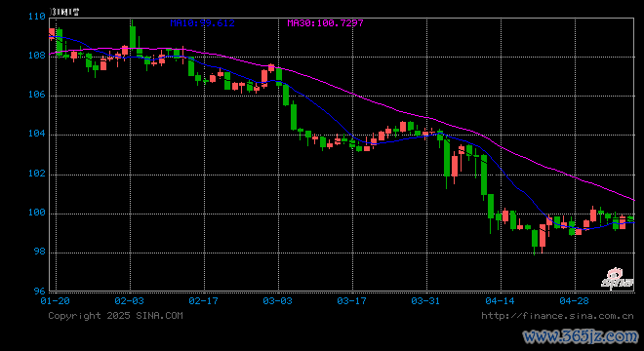Click the Copyright 2025 SINA.COM text
This screenshot has width=644, height=351.
[115, 316]
